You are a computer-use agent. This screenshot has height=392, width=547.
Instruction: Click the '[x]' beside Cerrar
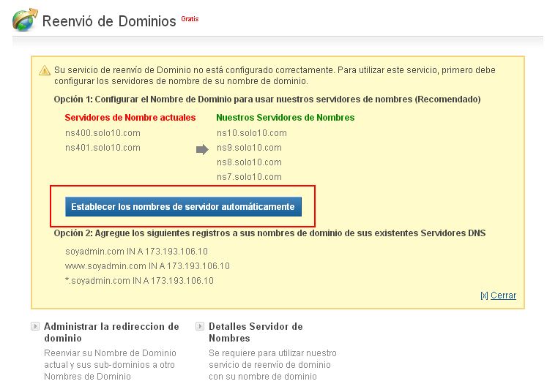[484, 296]
